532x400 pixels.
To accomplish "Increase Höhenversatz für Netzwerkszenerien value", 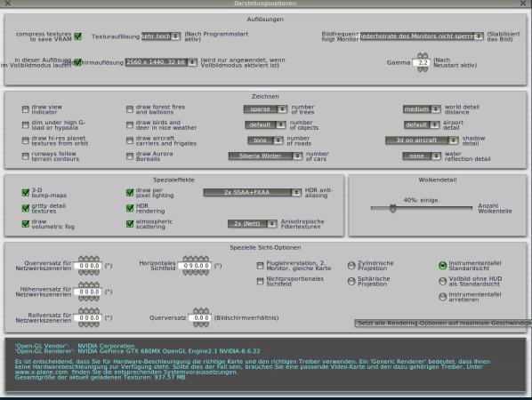I will [x=89, y=285].
